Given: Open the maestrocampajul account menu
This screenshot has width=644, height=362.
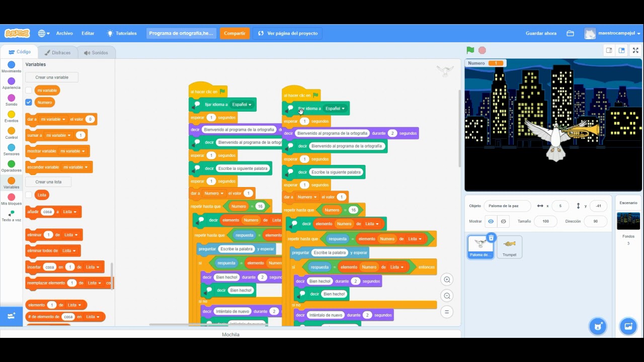Looking at the screenshot, I should point(612,33).
